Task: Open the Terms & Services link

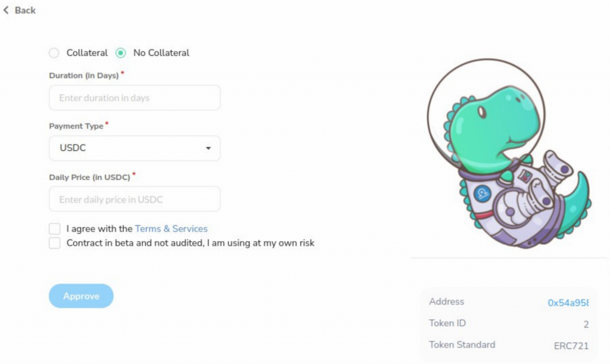Action: pos(171,229)
